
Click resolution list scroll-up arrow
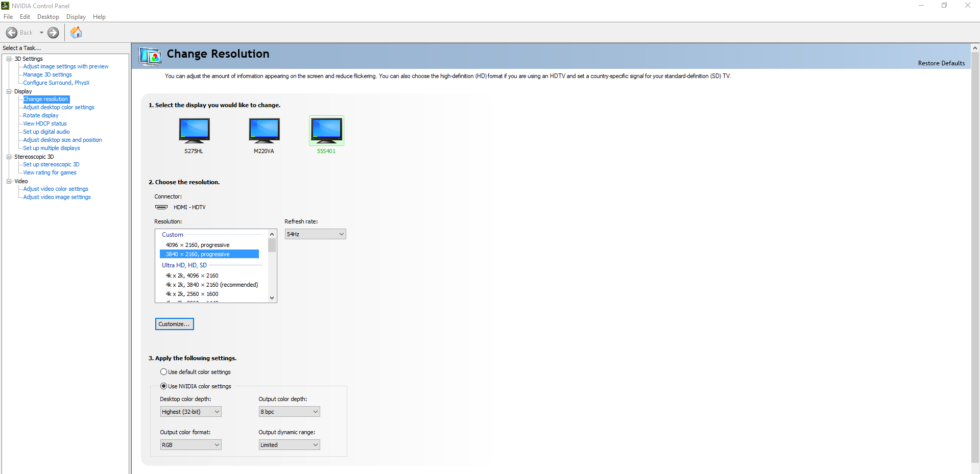click(272, 234)
